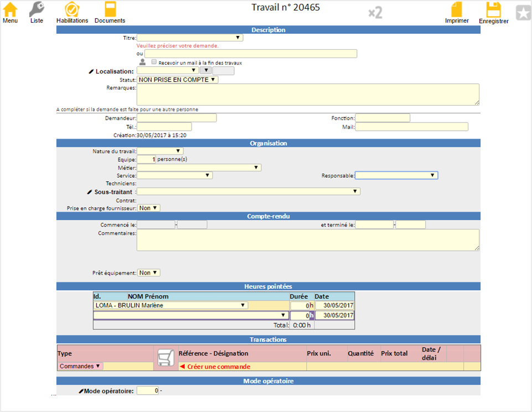Click the person icon beside mail checkbox
Viewport: 532px width, 412px height.
pos(142,62)
